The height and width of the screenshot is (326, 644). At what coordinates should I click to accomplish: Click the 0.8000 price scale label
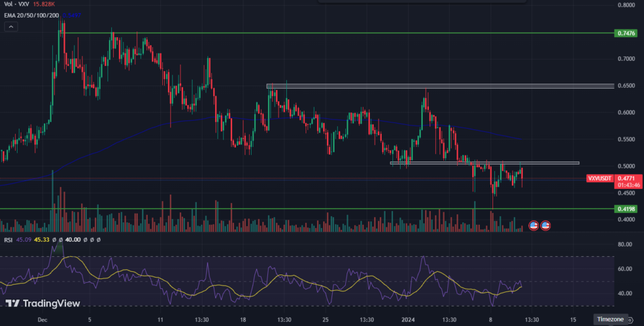[626, 5]
